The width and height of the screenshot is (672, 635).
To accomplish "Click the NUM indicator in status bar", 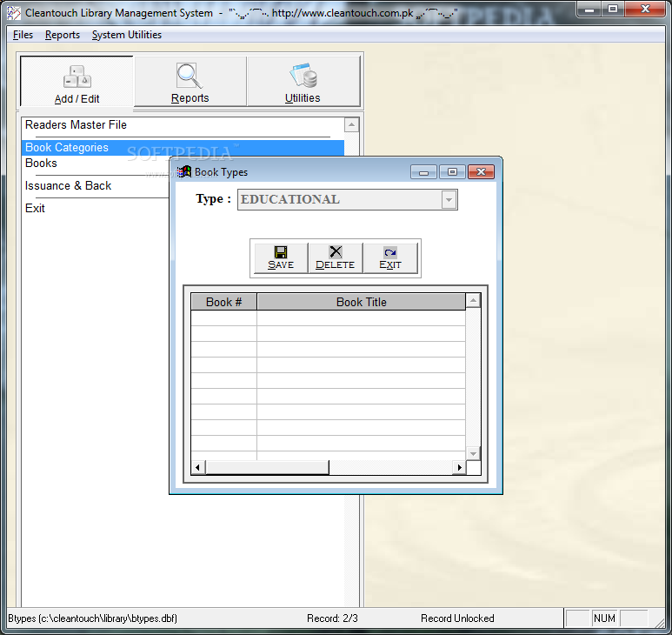I will (604, 618).
